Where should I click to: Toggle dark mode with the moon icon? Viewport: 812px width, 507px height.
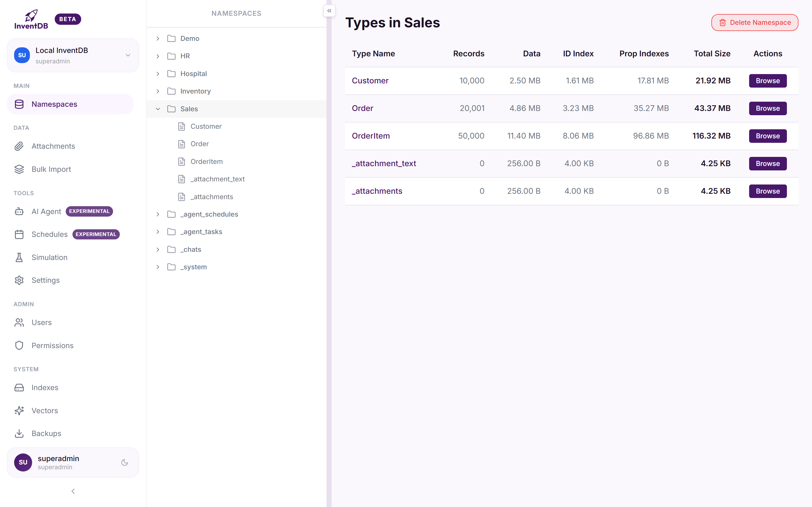point(125,462)
